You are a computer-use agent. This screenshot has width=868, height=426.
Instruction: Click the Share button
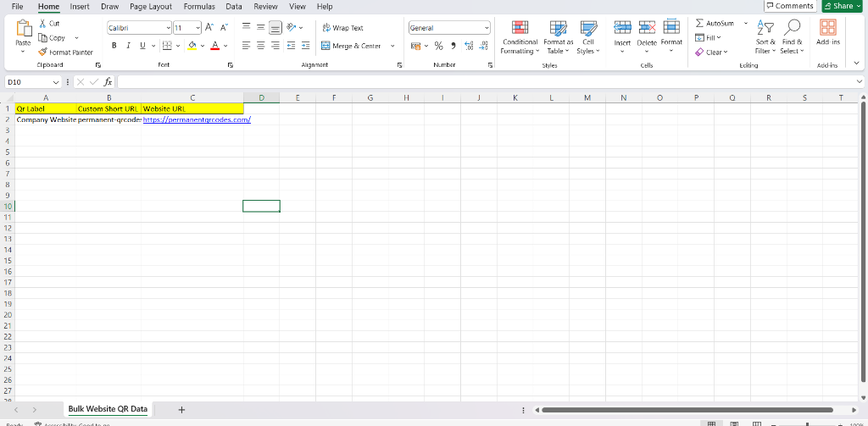[843, 6]
